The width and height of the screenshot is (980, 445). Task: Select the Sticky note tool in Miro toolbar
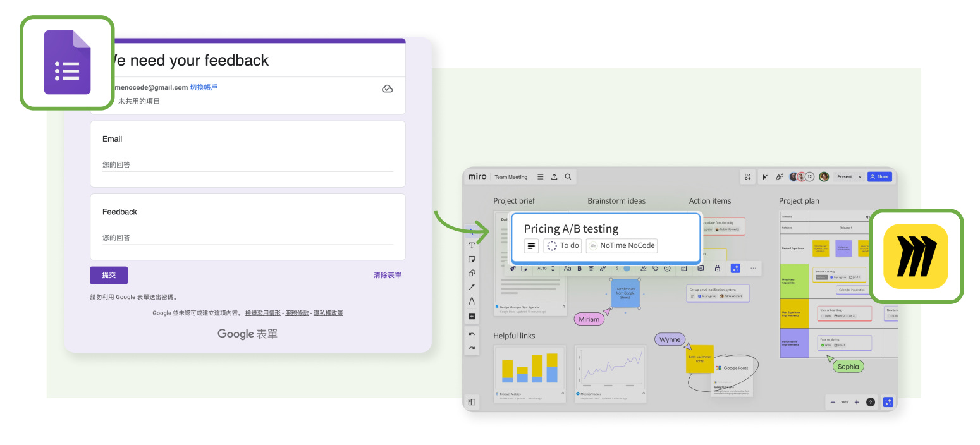(x=472, y=259)
